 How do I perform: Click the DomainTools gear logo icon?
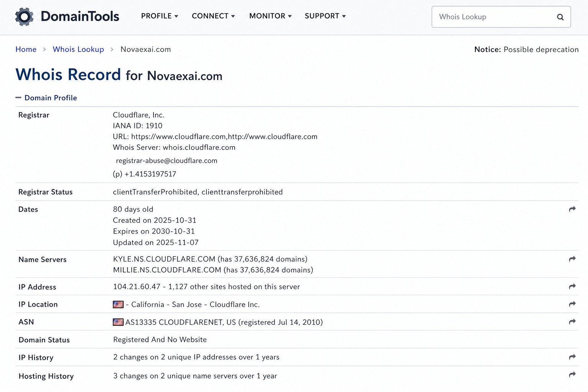point(24,17)
